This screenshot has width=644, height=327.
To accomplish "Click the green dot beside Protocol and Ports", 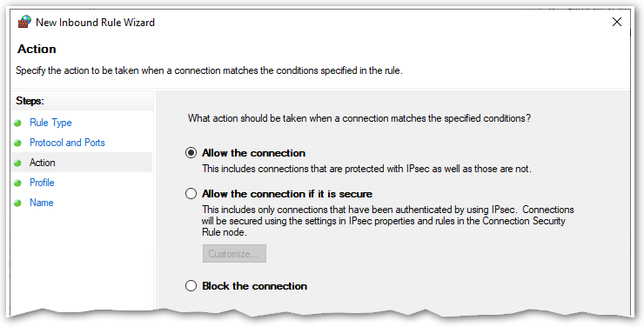I will 17,143.
